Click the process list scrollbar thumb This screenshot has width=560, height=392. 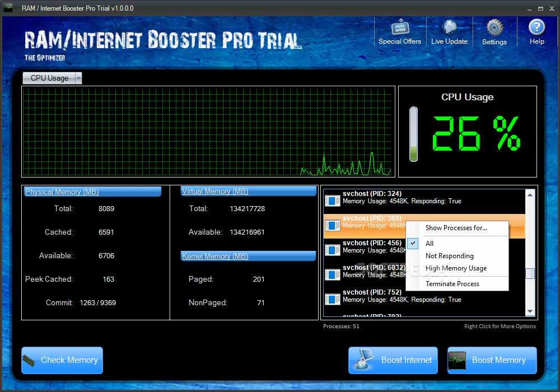(x=530, y=273)
